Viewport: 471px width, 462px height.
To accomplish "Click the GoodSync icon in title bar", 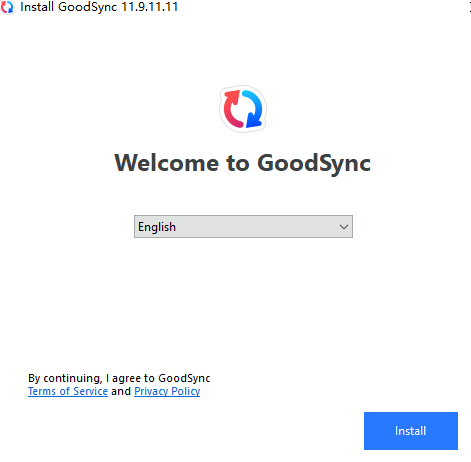I will coord(7,7).
